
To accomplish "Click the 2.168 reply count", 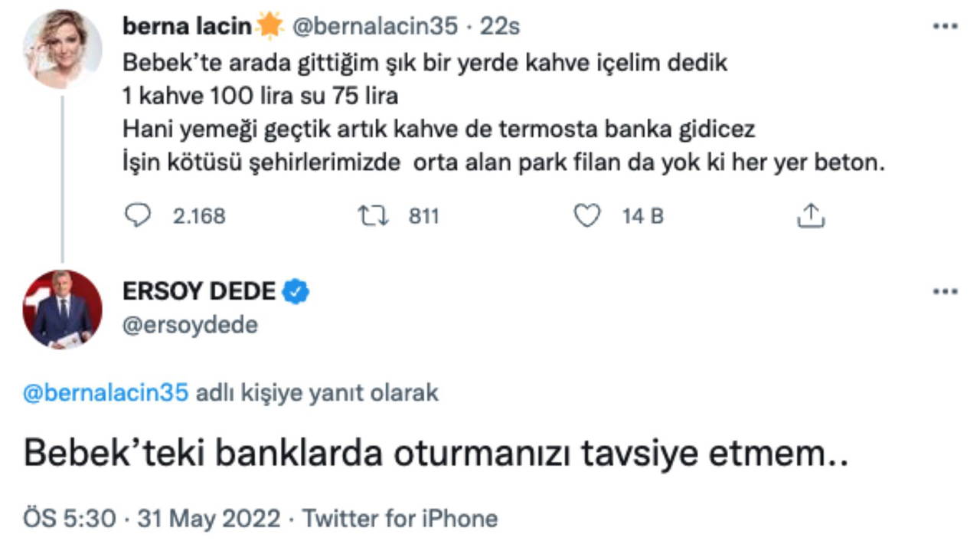I will [199, 216].
